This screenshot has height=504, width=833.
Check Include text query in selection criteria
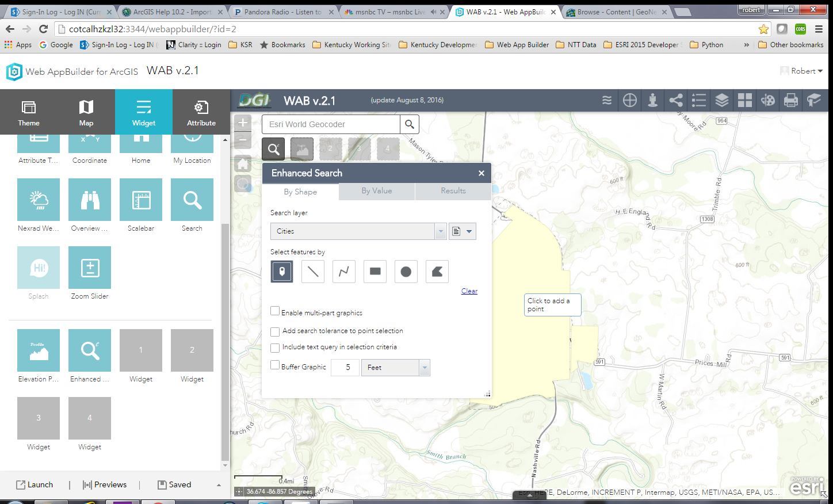tap(275, 348)
